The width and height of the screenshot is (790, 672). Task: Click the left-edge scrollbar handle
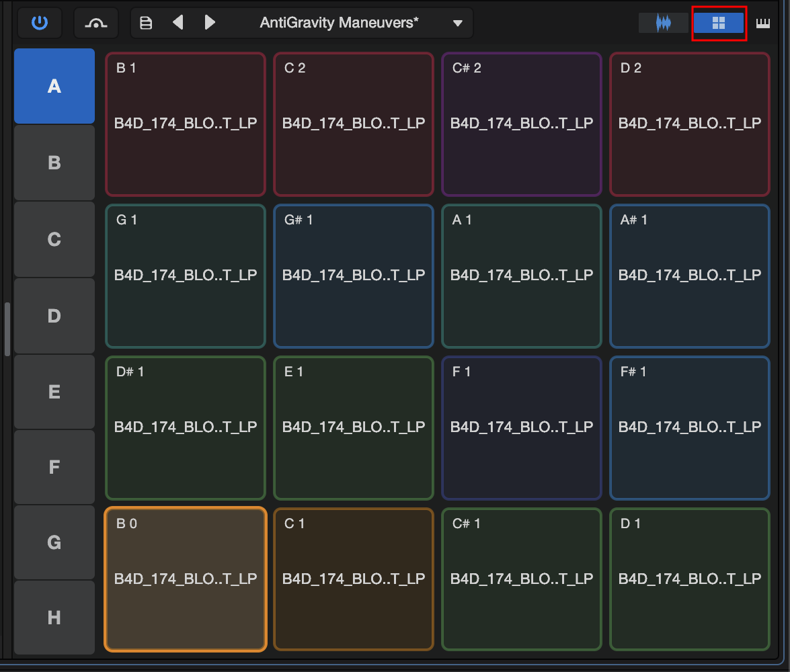coord(7,329)
